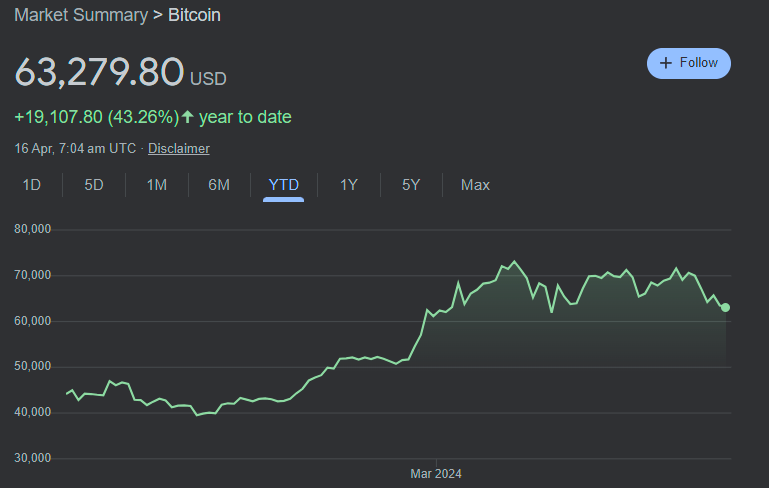Click the Bitcoin breadcrumb title

pyautogui.click(x=194, y=15)
